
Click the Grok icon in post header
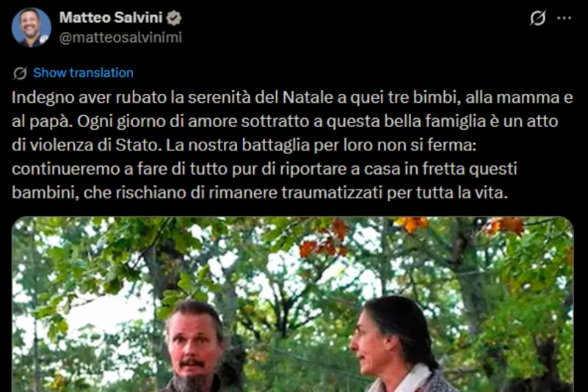(x=537, y=18)
